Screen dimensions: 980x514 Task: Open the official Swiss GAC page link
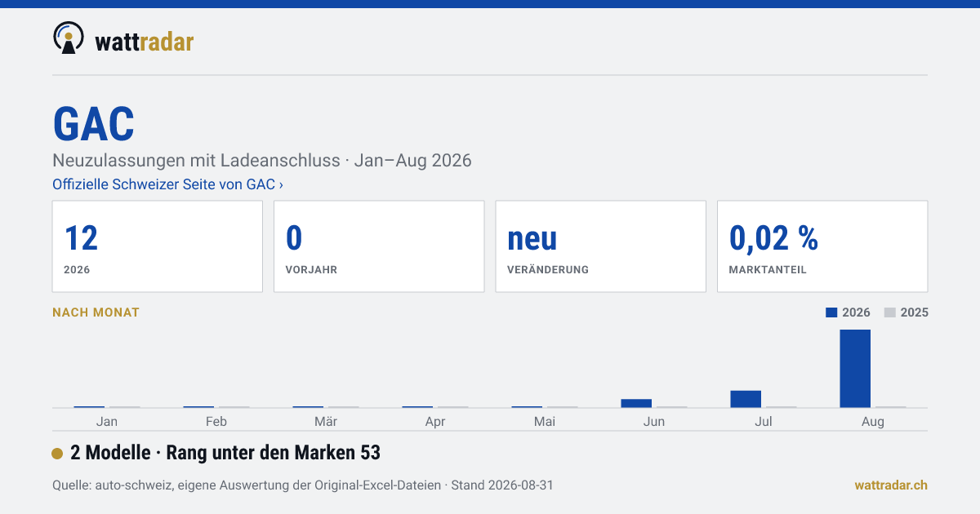pos(167,184)
